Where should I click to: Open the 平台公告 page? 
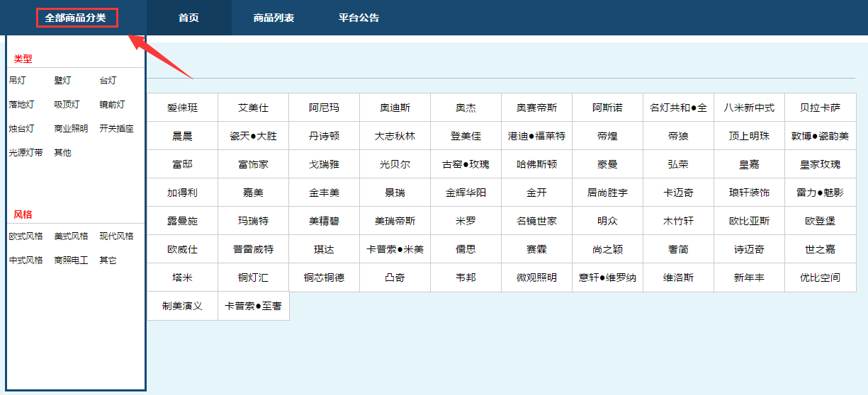[359, 18]
